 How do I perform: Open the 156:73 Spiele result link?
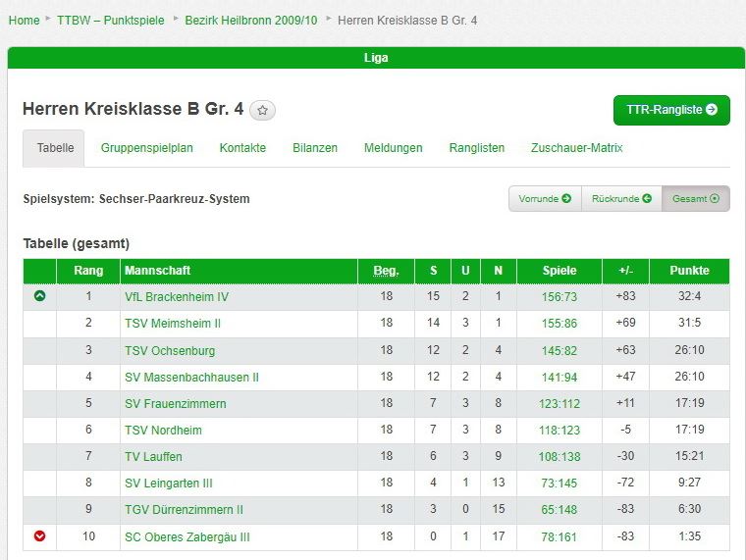[559, 297]
